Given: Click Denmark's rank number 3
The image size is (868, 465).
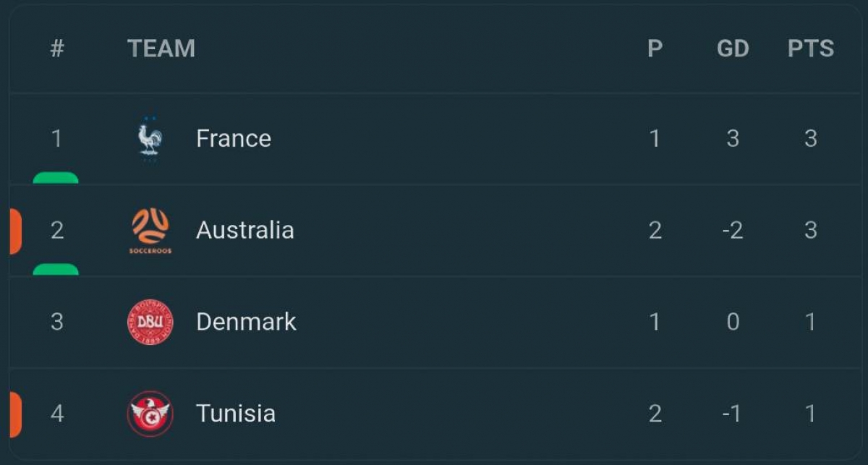Looking at the screenshot, I should coord(57,322).
